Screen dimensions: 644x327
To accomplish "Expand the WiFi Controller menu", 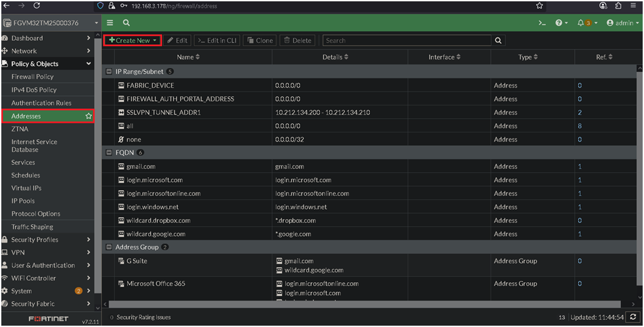I will [47, 278].
